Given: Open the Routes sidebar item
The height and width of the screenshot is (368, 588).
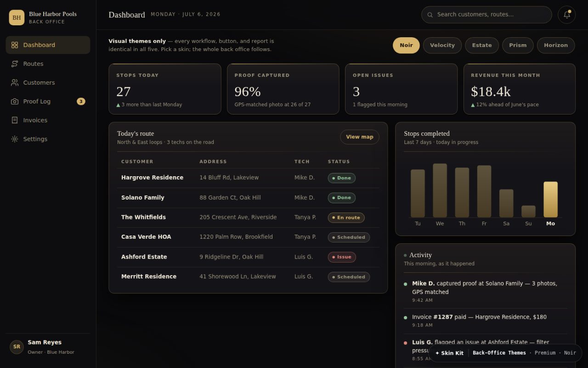Looking at the screenshot, I should [48, 64].
